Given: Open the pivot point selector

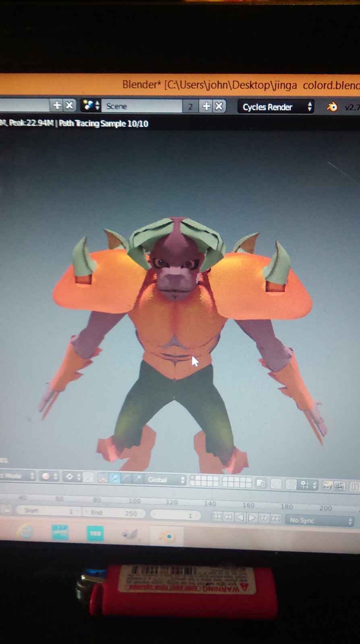Looking at the screenshot, I should (72, 477).
